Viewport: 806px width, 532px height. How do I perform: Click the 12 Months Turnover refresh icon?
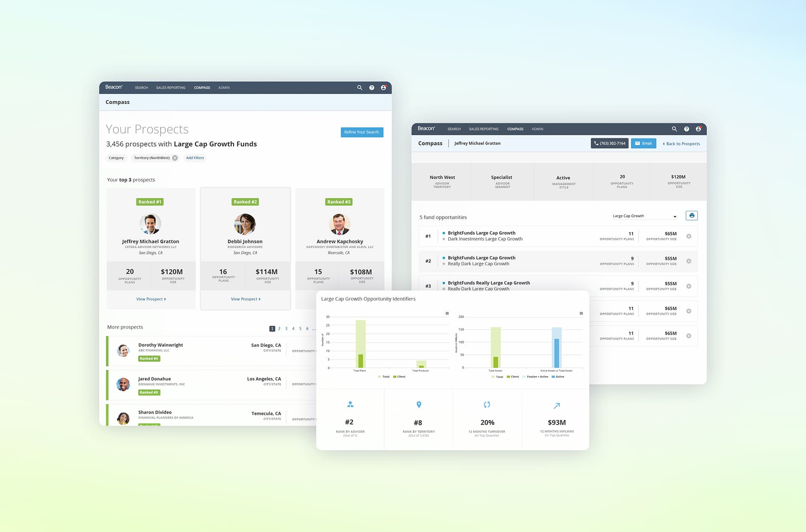pos(487,405)
